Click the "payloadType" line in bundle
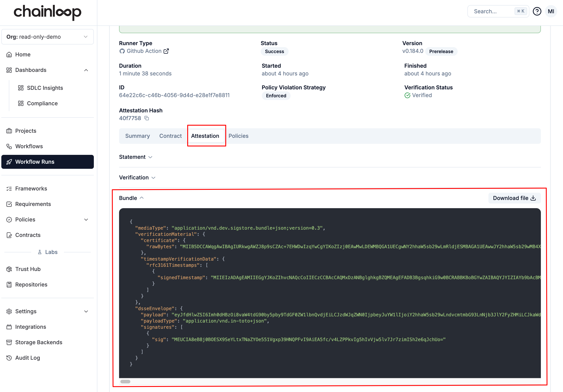This screenshot has height=392, width=563. (x=205, y=321)
